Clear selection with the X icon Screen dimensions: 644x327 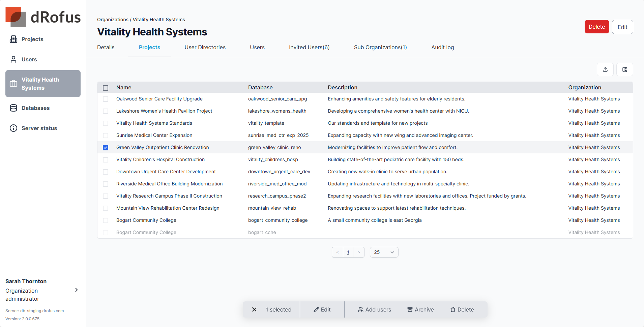pyautogui.click(x=254, y=309)
